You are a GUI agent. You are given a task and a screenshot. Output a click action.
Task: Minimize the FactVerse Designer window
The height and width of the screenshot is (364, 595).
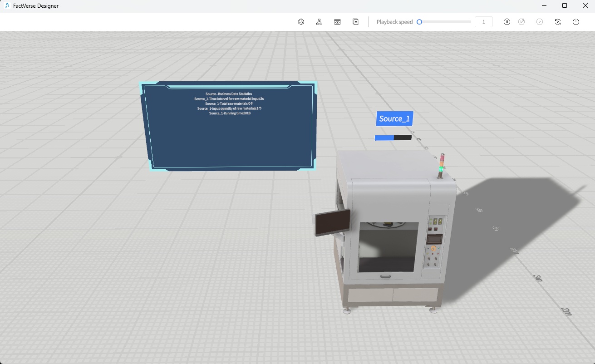click(x=544, y=6)
